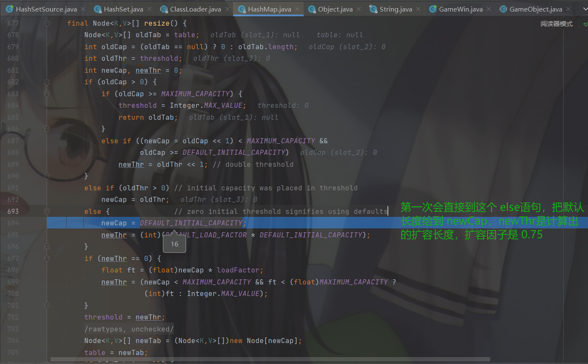The image size is (588, 364).
Task: Click the '// double threshold' comment
Action: click(253, 164)
